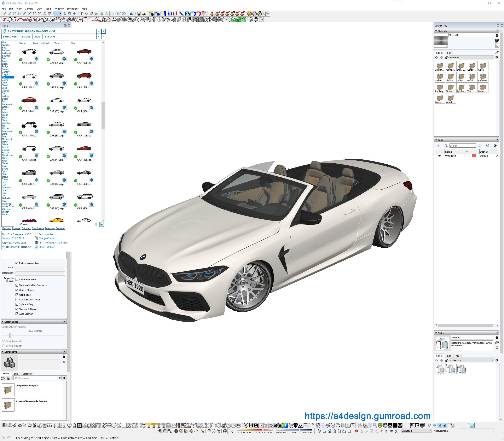Open the Tutorials link

click(x=26, y=228)
